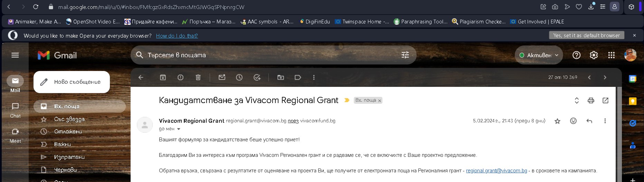Click the browser address bar URL
Screen dimensions: 644x182
click(x=151, y=7)
